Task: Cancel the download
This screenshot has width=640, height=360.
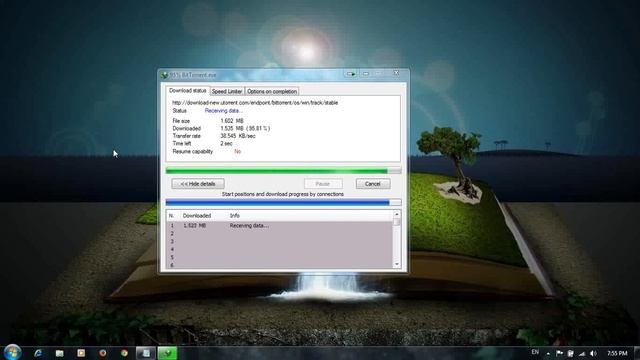Action: point(373,184)
